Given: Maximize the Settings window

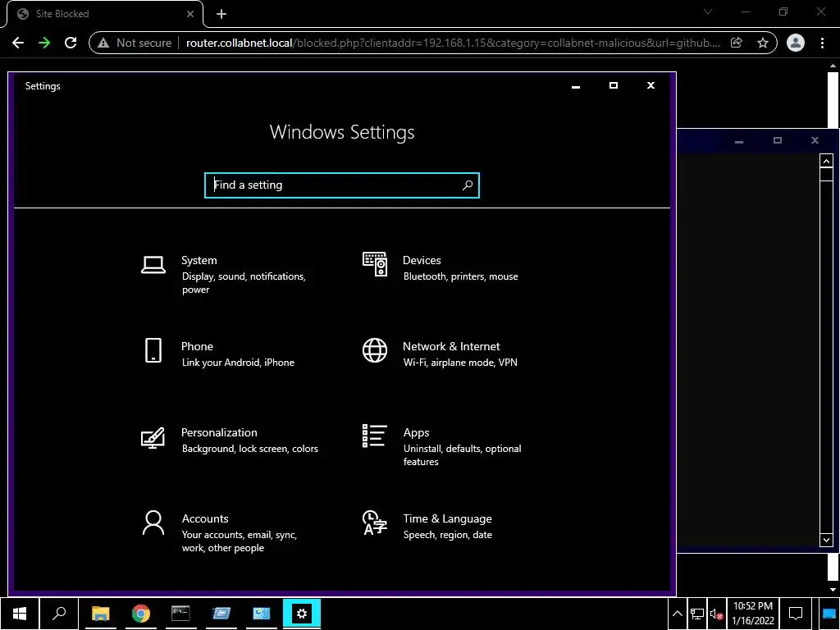Looking at the screenshot, I should coord(614,85).
